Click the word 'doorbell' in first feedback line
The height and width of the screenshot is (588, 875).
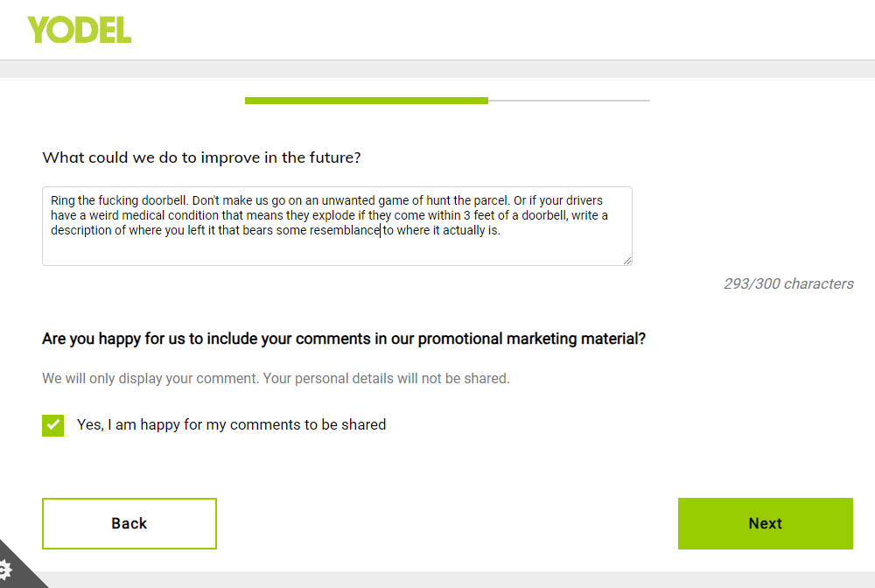tap(164, 201)
